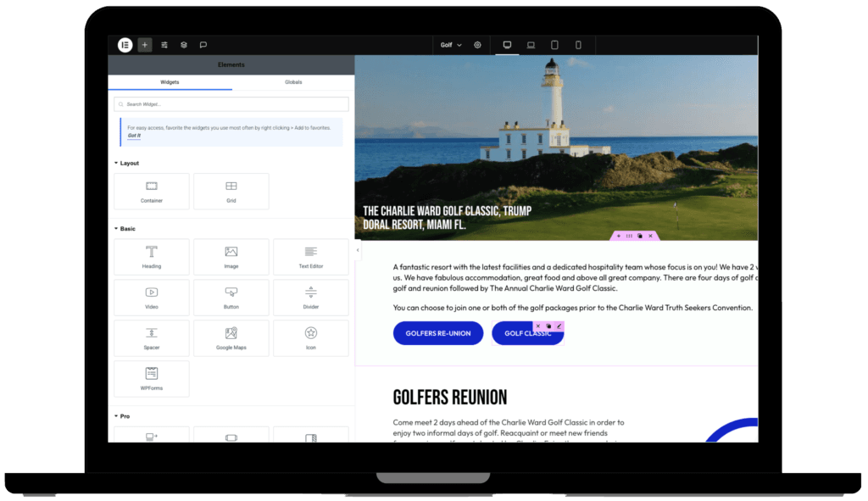Click the add element plus button

144,45
